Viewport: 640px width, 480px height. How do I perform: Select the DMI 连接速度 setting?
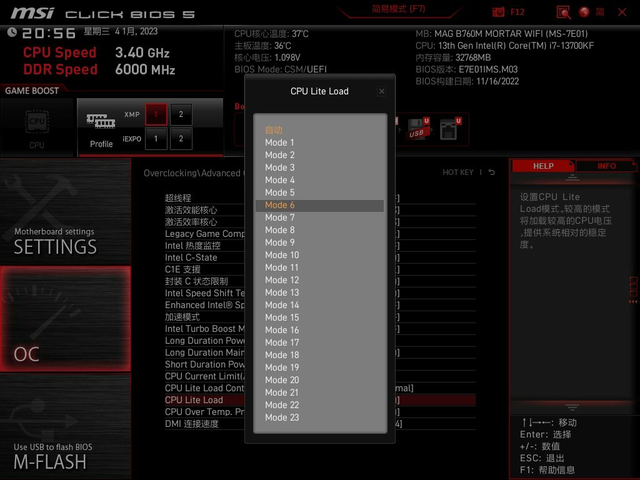tap(320, 424)
